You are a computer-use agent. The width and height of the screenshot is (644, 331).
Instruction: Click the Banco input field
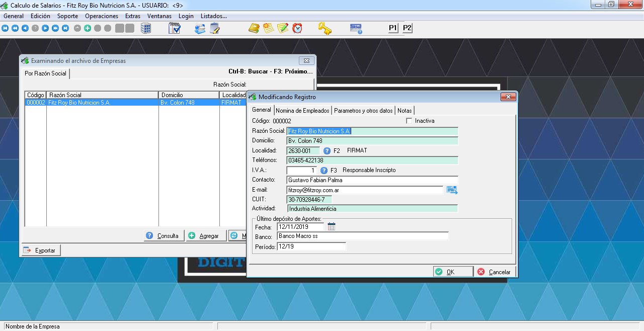coord(362,236)
